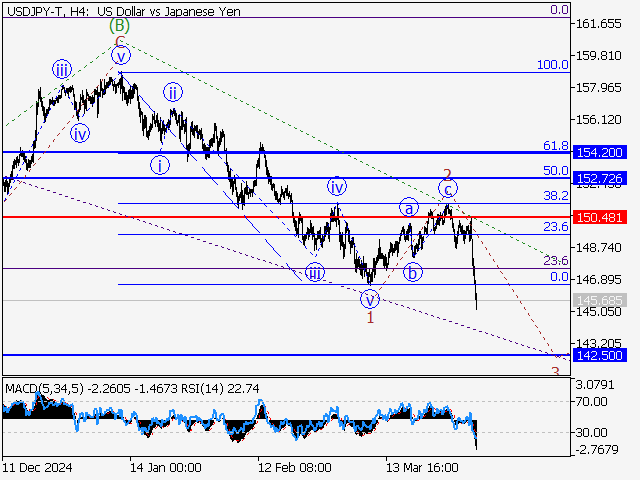Select the 100.0 Fibonacci level label
Screen dimensions: 640x480
pos(552,65)
